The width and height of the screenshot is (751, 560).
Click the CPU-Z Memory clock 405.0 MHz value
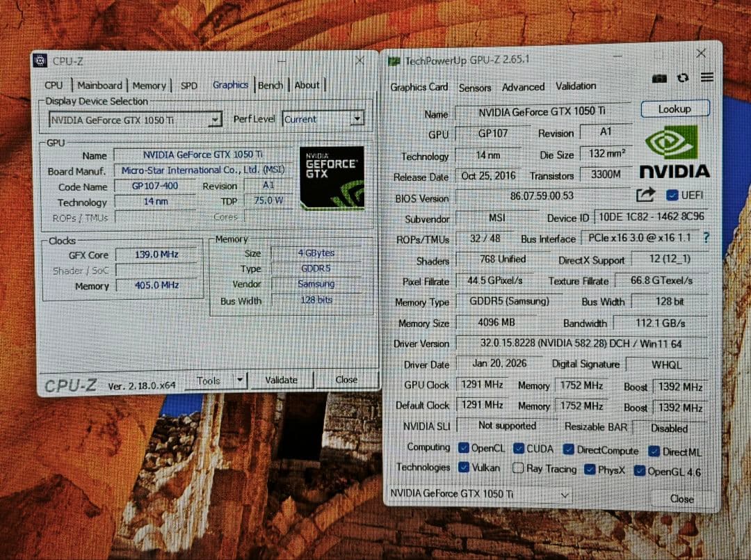pos(156,285)
